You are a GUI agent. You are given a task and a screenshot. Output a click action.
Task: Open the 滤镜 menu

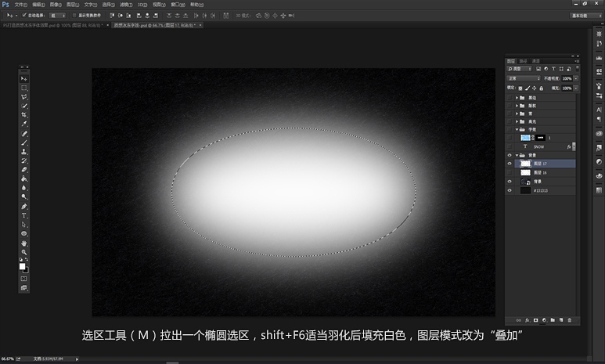pos(124,4)
